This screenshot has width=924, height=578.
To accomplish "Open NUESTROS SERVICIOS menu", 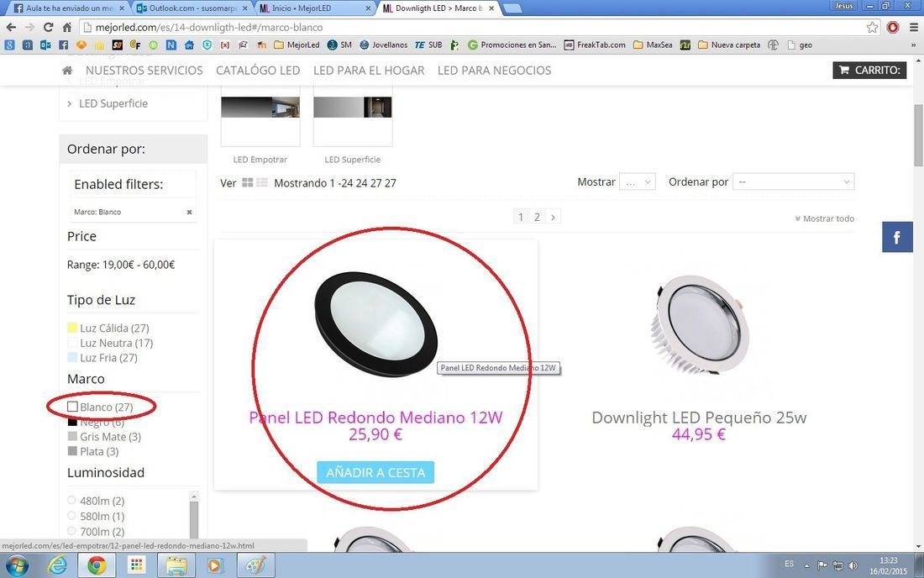I will 144,70.
